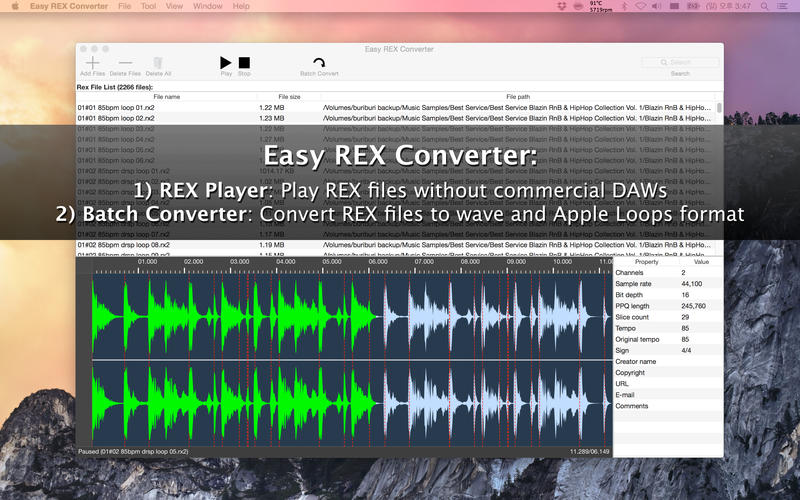Click the Batch Convert arrow icon
The width and height of the screenshot is (800, 500).
pos(319,63)
